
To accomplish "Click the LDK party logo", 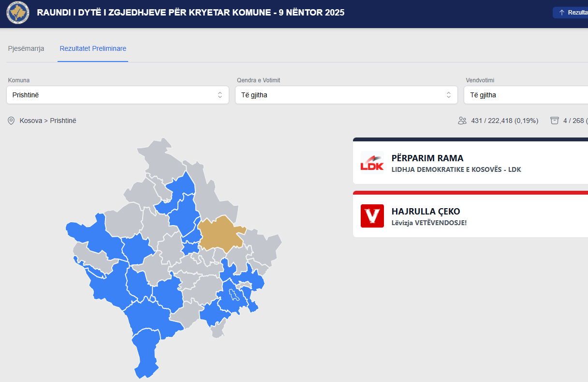I will tap(372, 163).
